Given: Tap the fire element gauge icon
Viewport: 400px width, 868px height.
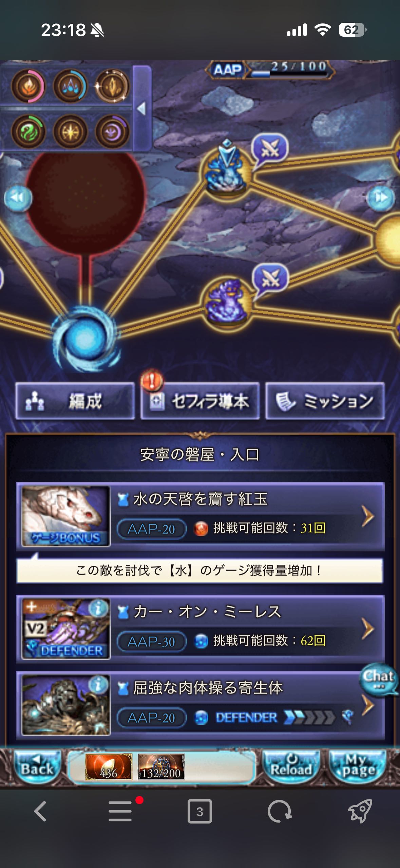Looking at the screenshot, I should coord(28,86).
